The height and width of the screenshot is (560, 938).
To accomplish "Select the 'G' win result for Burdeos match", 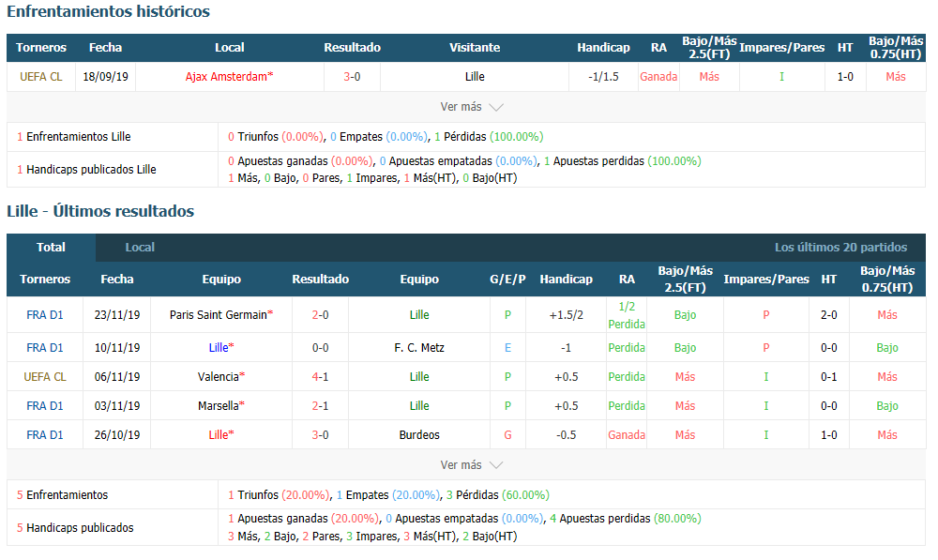I will (x=507, y=435).
